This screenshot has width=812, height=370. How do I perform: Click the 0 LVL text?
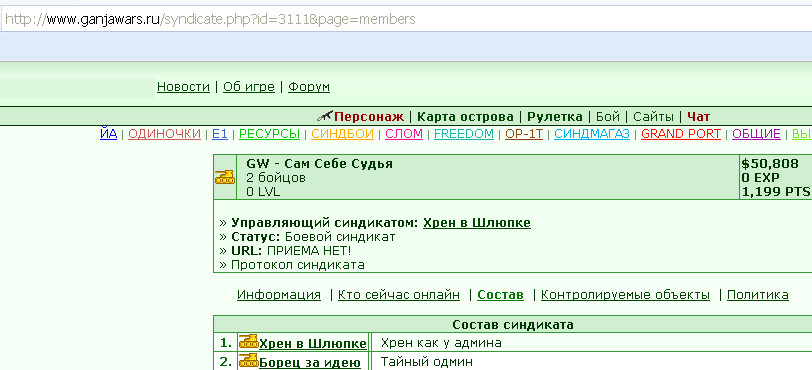263,192
